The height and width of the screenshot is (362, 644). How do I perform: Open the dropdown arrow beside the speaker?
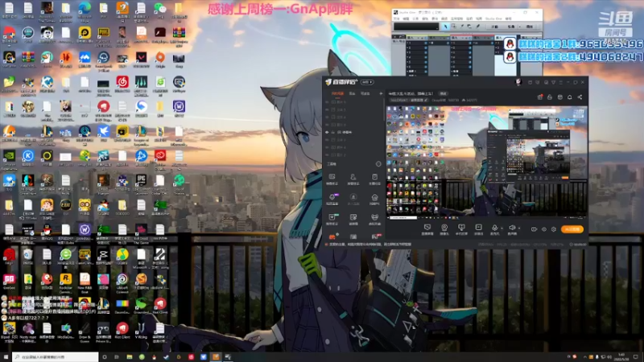click(519, 228)
